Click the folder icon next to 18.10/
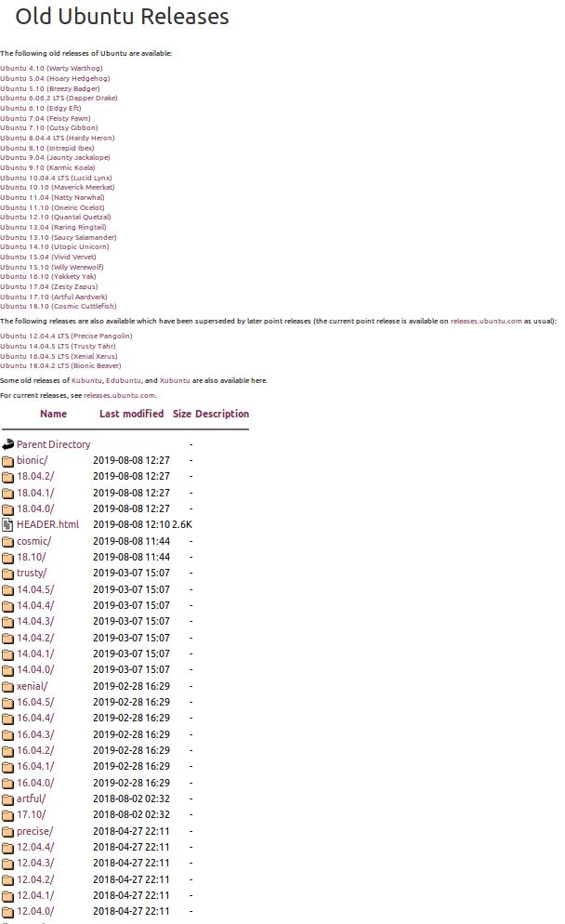Screen dimensions: 565x924 pos(7,558)
